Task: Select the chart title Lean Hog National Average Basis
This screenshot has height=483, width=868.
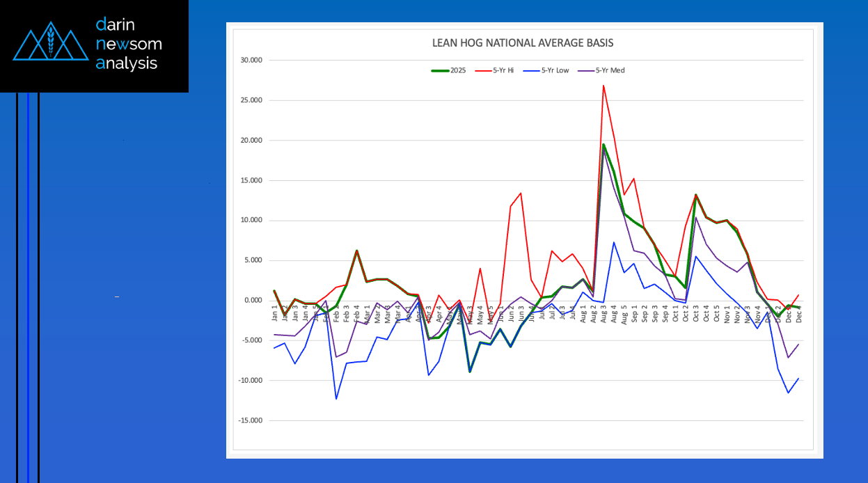Action: point(523,43)
